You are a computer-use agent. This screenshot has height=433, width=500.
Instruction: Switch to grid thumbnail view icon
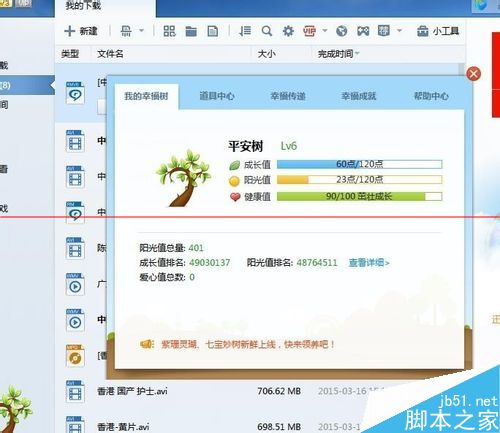[x=169, y=31]
